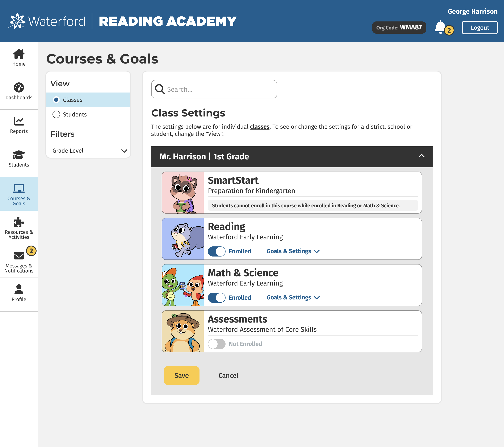504x447 pixels.
Task: Open the Dashboards gauge icon
Action: 19,87
